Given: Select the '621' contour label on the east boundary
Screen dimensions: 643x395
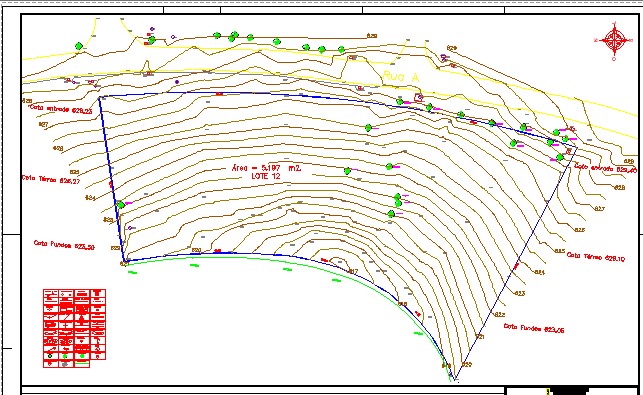Looking at the screenshot, I should click(x=480, y=336).
